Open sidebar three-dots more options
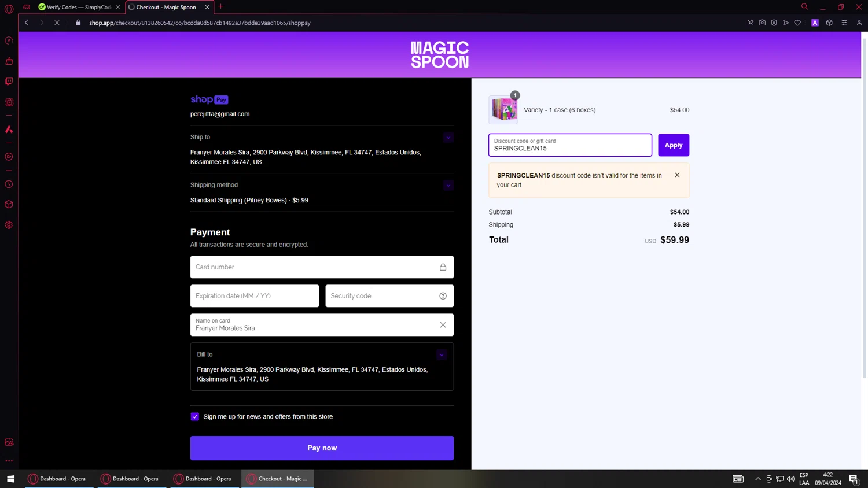The height and width of the screenshot is (488, 868). pyautogui.click(x=9, y=461)
